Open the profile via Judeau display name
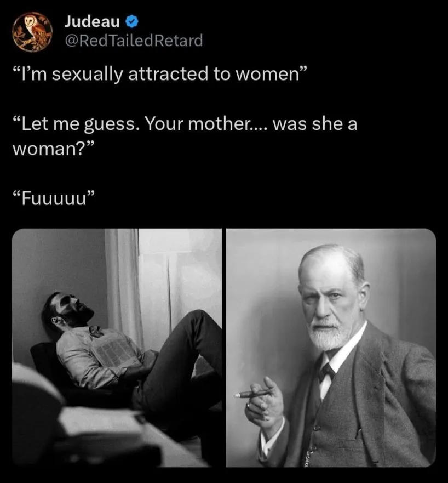The height and width of the screenshot is (483, 448). click(x=92, y=21)
